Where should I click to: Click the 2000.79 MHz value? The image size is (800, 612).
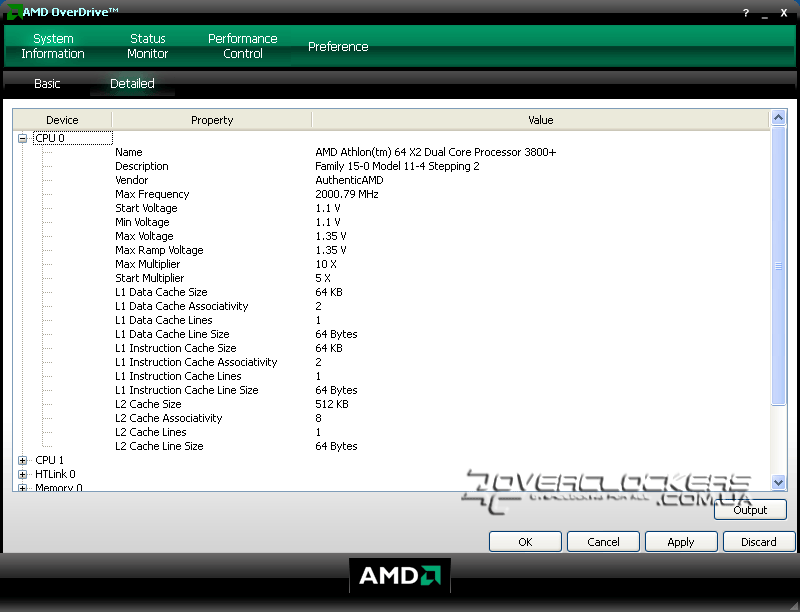click(x=346, y=194)
